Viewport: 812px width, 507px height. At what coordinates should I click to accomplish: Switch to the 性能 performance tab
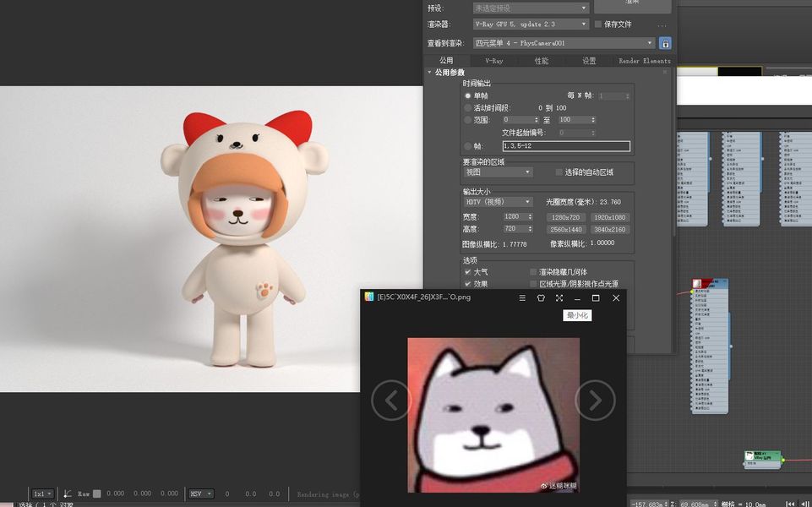(541, 61)
